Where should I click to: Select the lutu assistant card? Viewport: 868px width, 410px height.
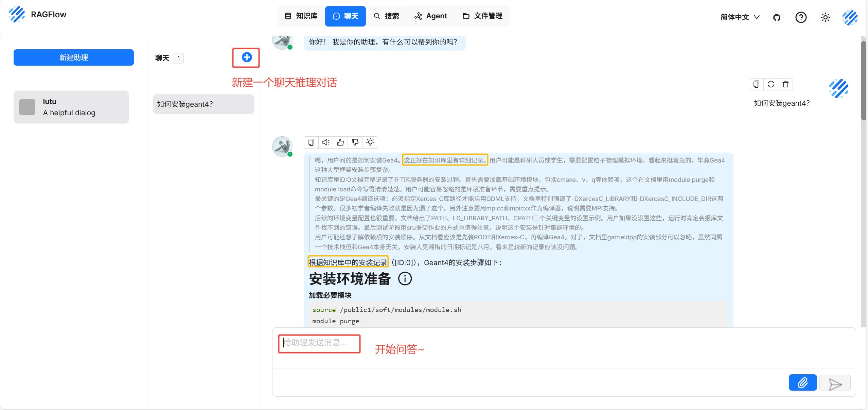[71, 107]
